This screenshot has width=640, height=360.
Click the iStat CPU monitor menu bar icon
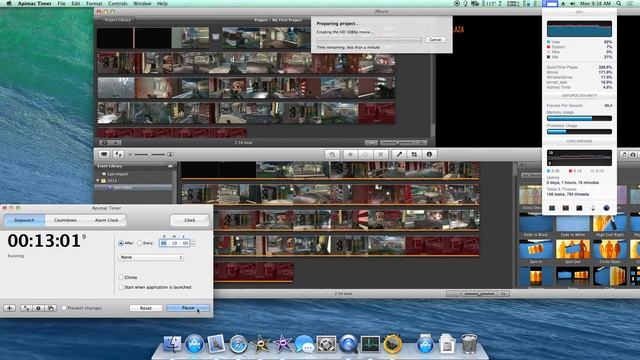[x=550, y=3]
